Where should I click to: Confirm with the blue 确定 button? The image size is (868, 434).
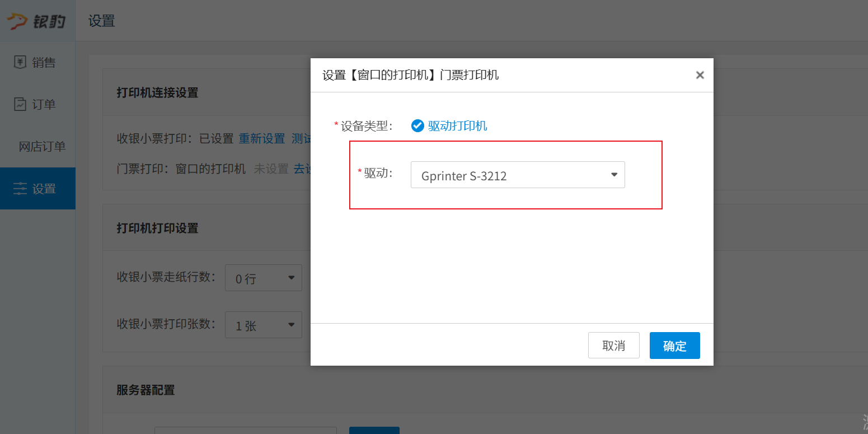[x=674, y=346]
